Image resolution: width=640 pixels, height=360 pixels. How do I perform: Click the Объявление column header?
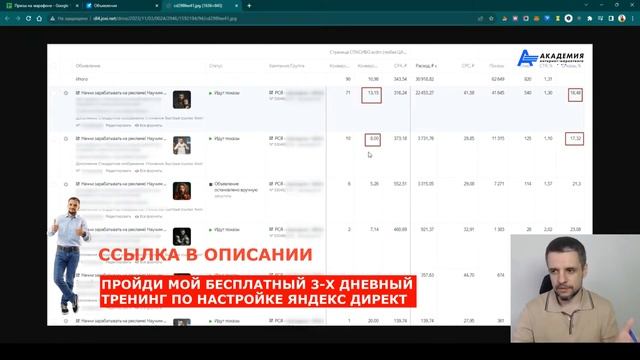click(x=88, y=66)
